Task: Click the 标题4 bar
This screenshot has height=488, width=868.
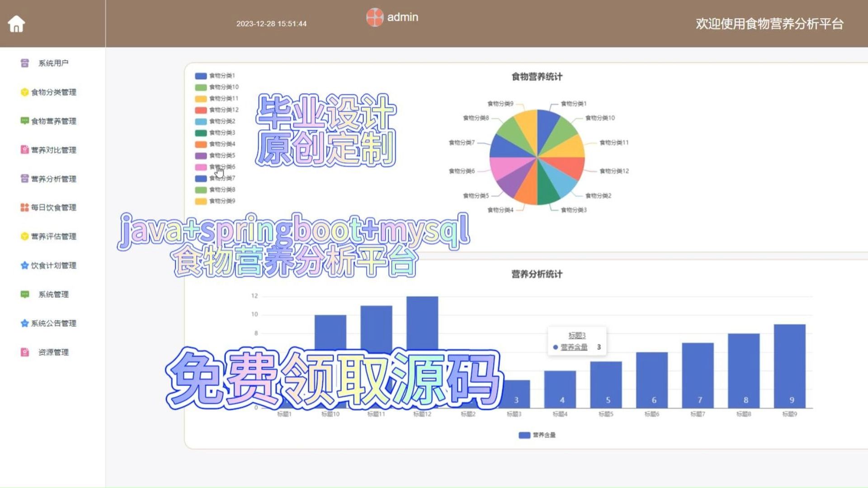Action: [560, 389]
